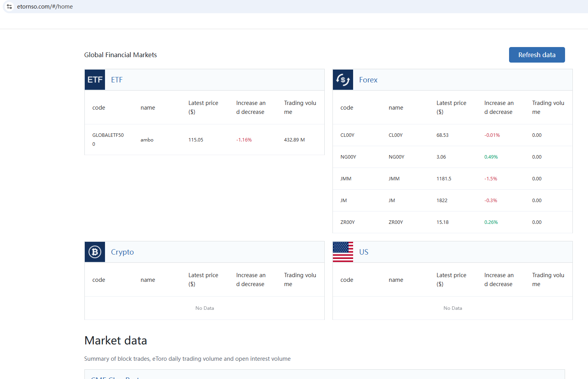Screen dimensions: 588x379
Task: Open the Forex section heading link
Action: [368, 80]
